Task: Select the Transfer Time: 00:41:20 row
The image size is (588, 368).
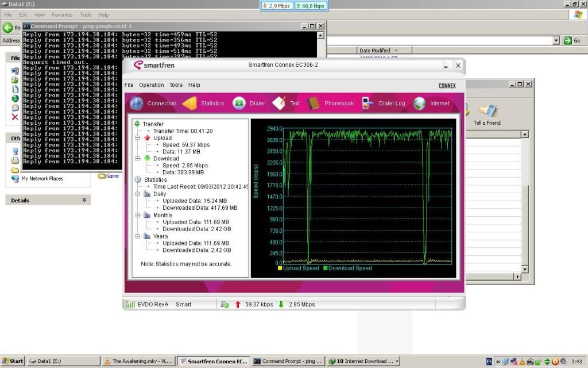Action: [183, 131]
